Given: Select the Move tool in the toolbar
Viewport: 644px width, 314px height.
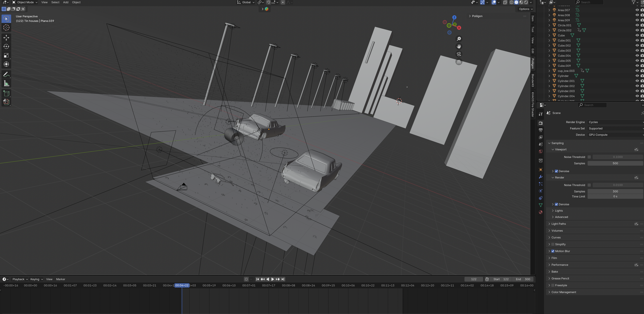Looking at the screenshot, I should click(6, 38).
